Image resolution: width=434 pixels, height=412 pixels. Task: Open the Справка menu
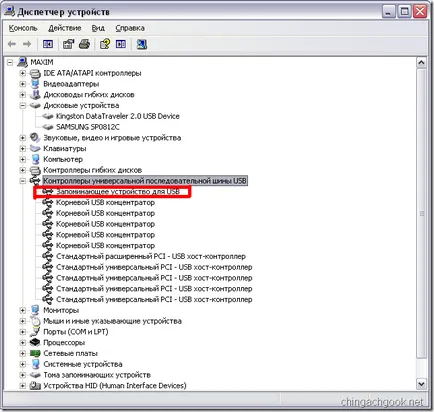[x=130, y=28]
